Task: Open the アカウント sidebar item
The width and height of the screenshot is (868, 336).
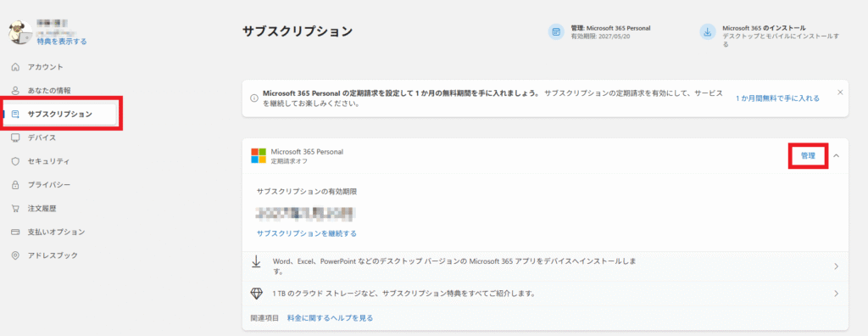Action: pos(46,67)
